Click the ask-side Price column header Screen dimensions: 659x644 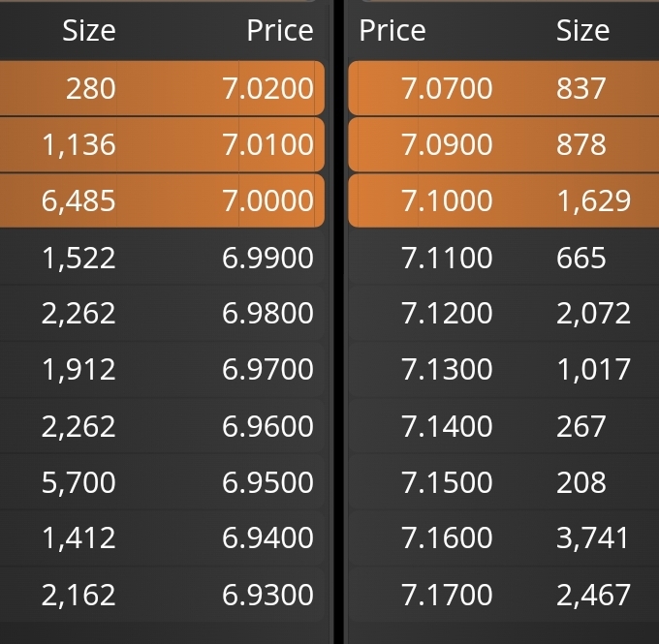pos(392,31)
